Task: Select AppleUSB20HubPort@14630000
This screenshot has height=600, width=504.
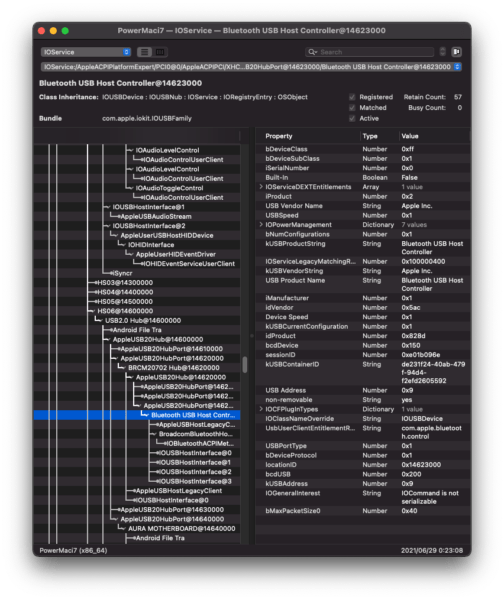Action: (137, 510)
